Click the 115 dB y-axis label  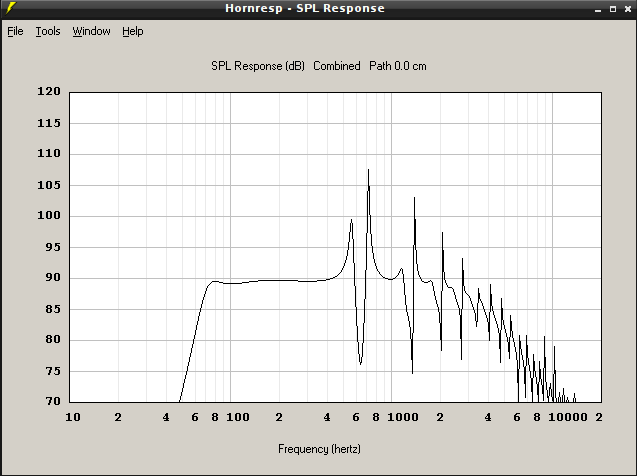[x=49, y=123]
